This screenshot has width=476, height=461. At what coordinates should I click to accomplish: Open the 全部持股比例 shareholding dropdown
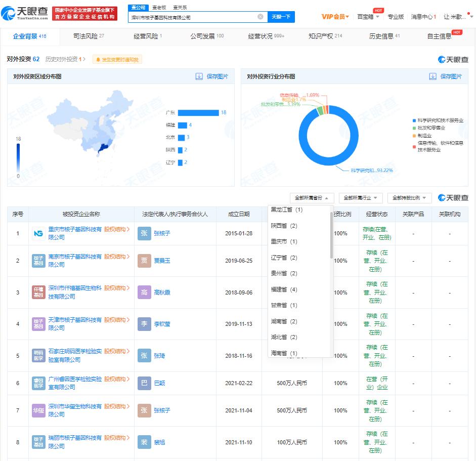(409, 198)
